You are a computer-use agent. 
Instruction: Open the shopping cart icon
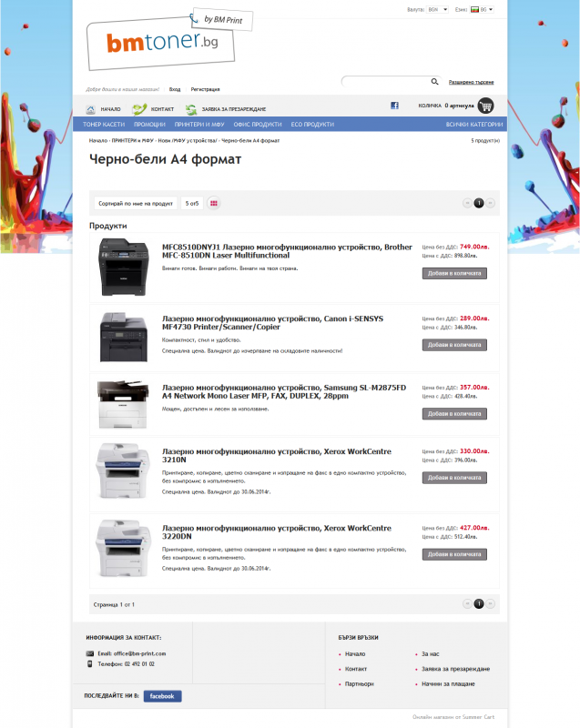(x=485, y=106)
